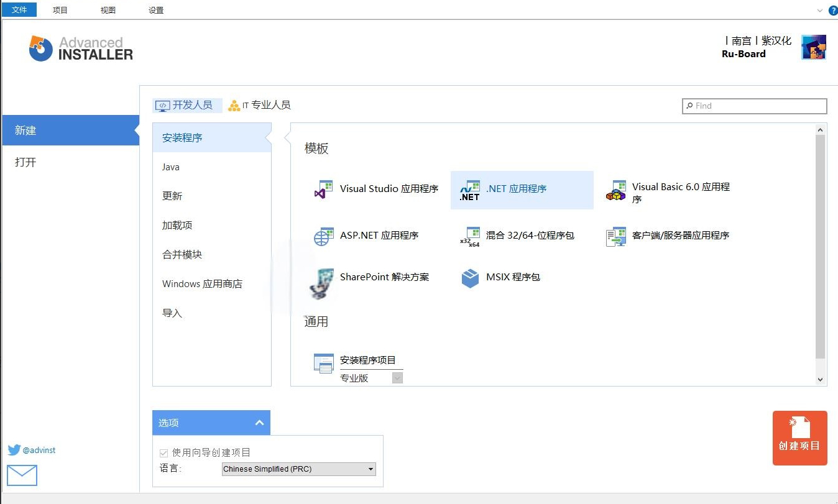Switch to the IT 专业人员 tab
The height and width of the screenshot is (504, 838).
pos(259,106)
